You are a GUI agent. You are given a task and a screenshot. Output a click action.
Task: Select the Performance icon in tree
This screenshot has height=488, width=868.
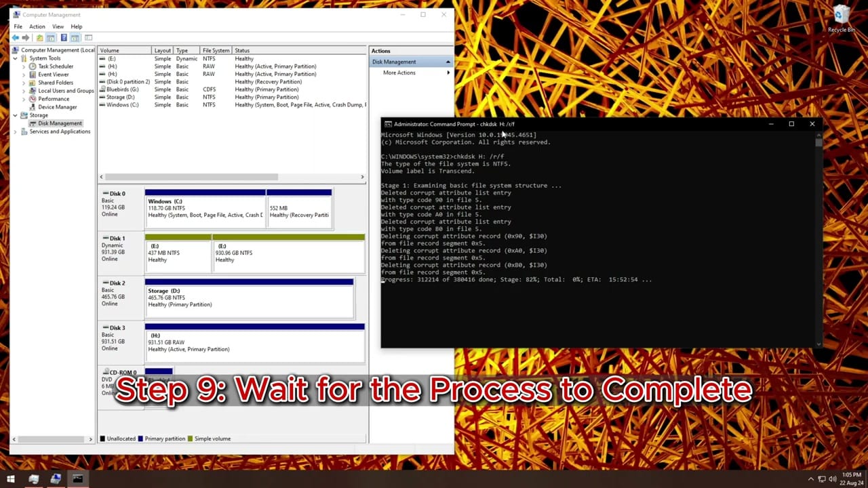(x=33, y=99)
